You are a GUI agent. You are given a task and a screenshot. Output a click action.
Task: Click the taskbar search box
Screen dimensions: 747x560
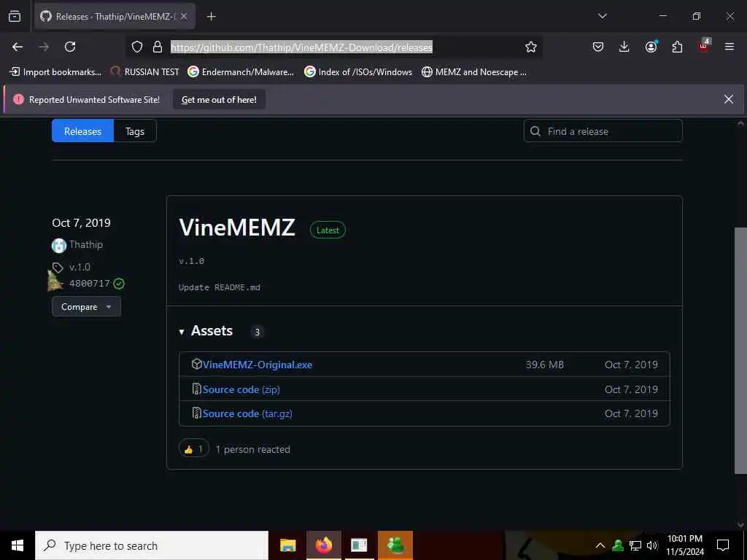(x=152, y=545)
